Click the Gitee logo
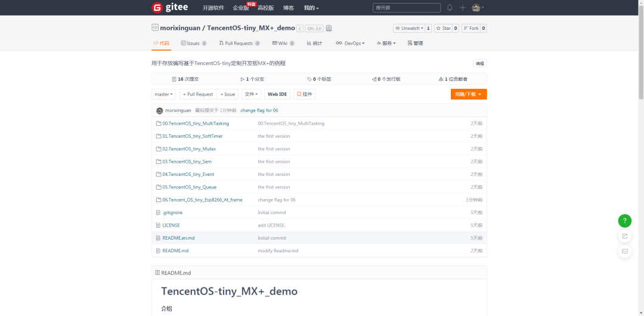This screenshot has width=644, height=316. [171, 8]
